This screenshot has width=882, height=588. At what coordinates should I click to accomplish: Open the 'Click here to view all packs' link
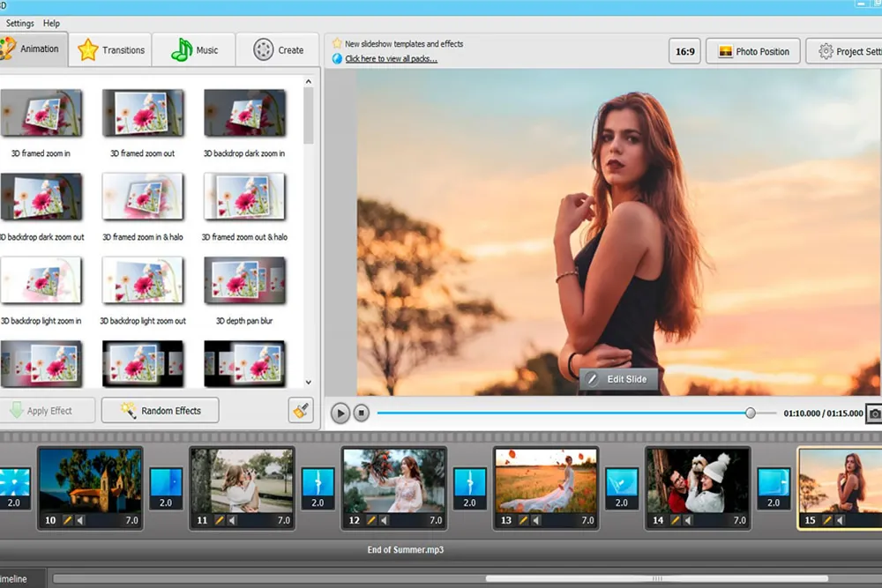[x=391, y=59]
